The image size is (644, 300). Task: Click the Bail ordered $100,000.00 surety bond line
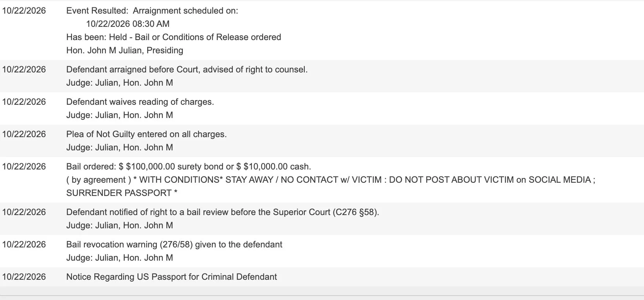(x=188, y=167)
